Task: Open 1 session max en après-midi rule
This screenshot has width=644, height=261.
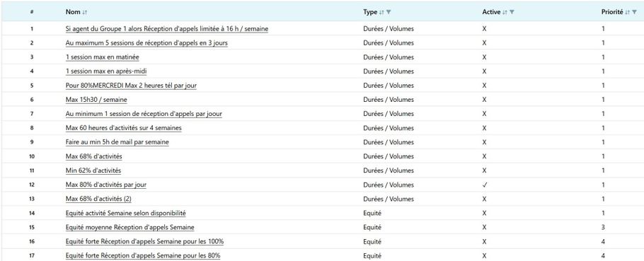Action: 106,71
